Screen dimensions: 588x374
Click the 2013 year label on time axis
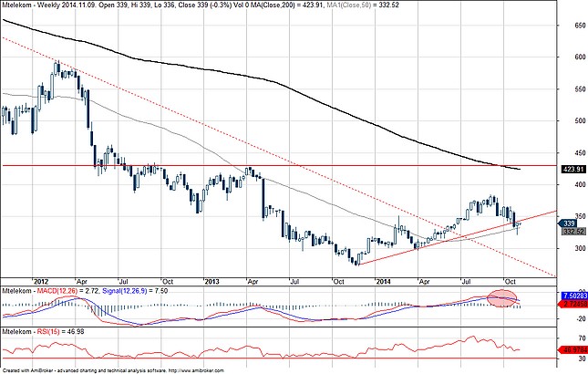click(211, 281)
